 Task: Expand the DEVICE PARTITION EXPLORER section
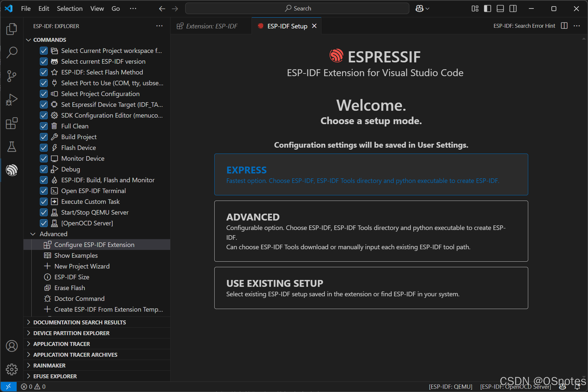coord(71,333)
